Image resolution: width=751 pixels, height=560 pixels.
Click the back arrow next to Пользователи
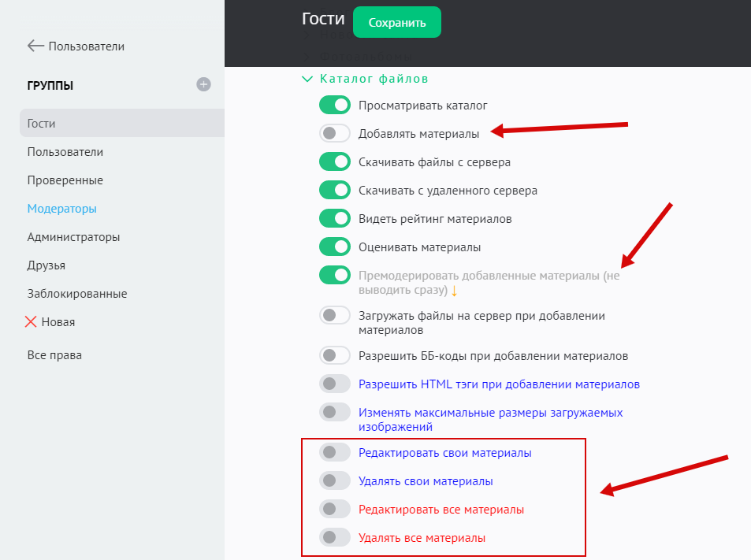[x=35, y=46]
